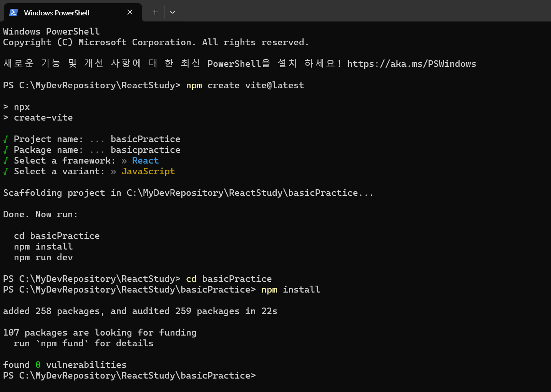Screen dimensions: 551x392
Task: Click the 'run `npm fund` for details' line
Action: pyautogui.click(x=84, y=343)
